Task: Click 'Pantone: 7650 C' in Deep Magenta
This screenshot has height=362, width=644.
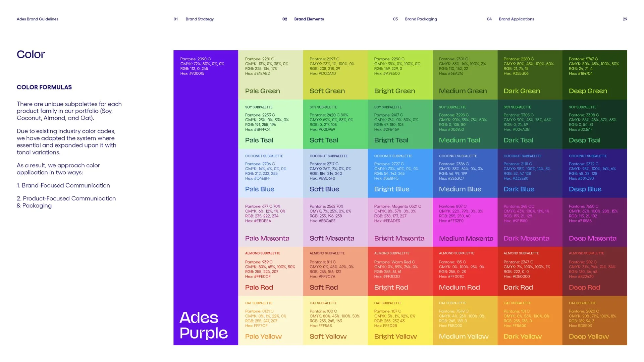Action: pos(584,206)
